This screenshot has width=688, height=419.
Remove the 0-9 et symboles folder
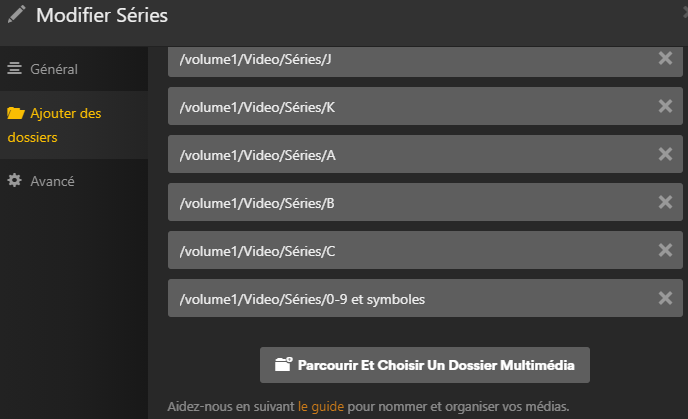click(x=665, y=298)
